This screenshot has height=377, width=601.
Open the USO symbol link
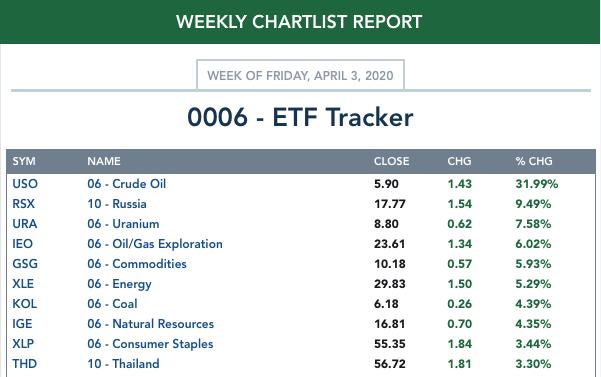pyautogui.click(x=25, y=184)
